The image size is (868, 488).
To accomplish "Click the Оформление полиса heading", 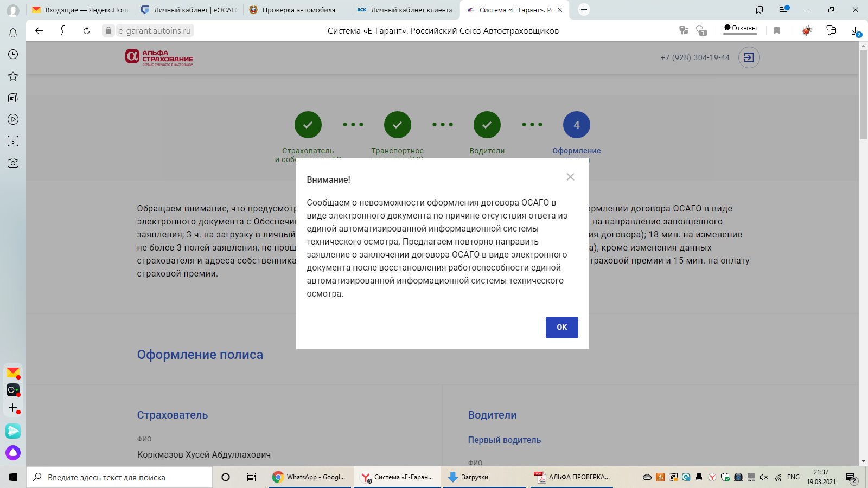I will (x=200, y=355).
